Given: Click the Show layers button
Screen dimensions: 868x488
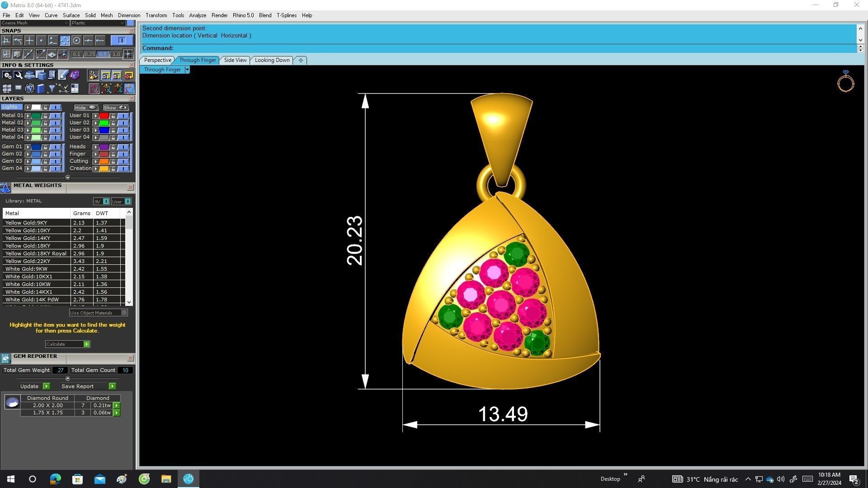Looking at the screenshot, I should [x=116, y=108].
